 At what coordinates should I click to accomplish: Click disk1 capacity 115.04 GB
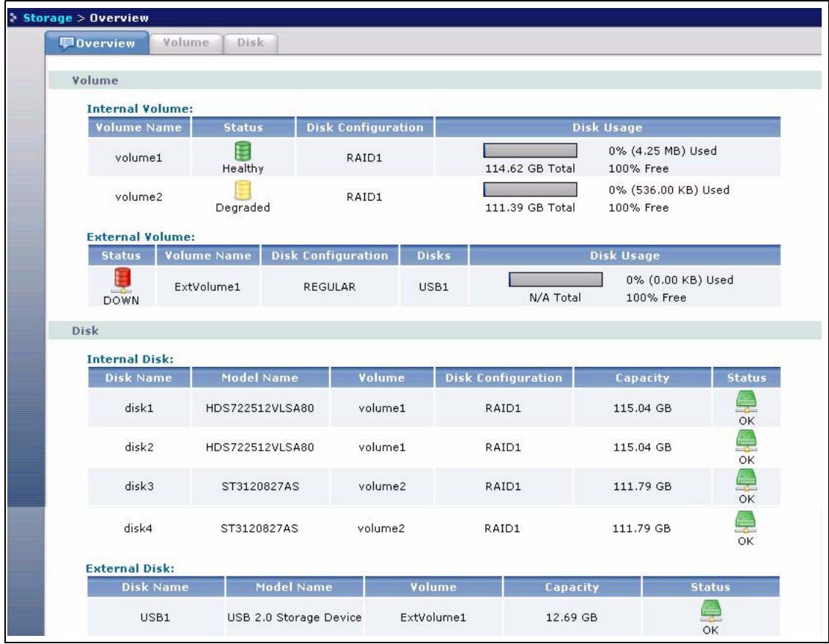click(642, 408)
